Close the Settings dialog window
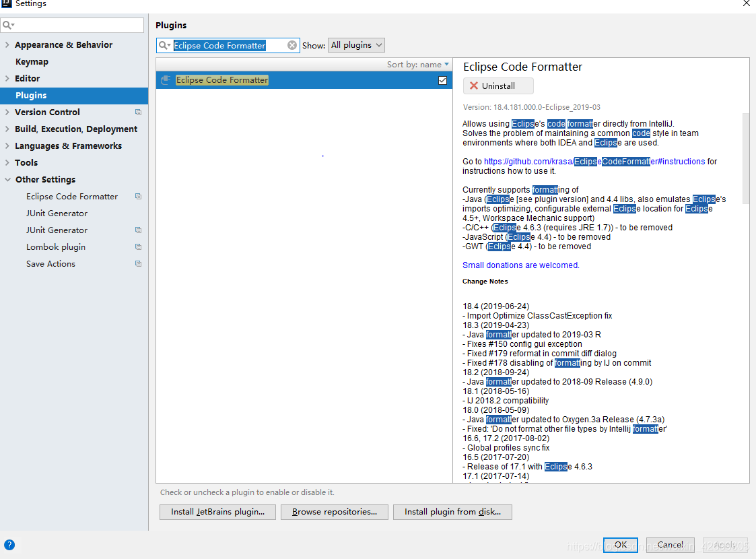 click(x=746, y=3)
